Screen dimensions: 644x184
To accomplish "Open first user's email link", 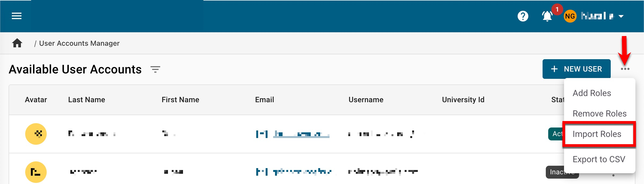I will coord(301,134).
